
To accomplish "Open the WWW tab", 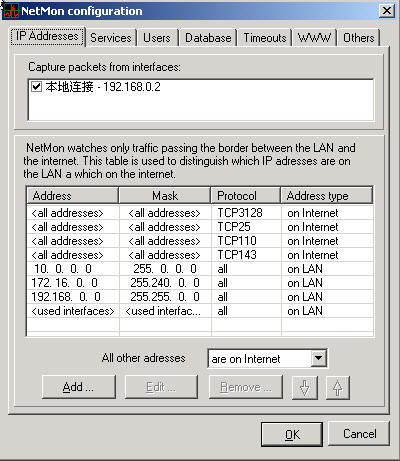I will (314, 38).
